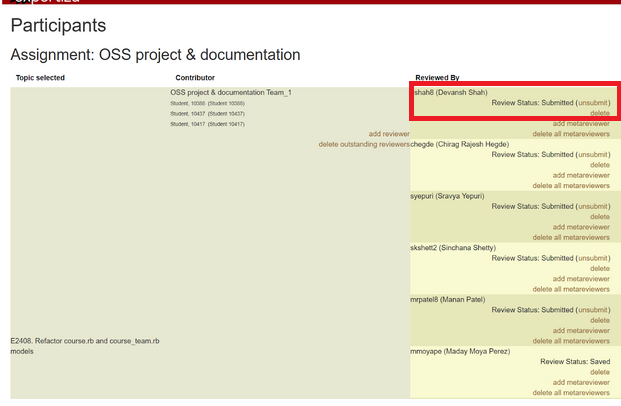Click unsubmit for Devansh Shah's review

[x=592, y=102]
